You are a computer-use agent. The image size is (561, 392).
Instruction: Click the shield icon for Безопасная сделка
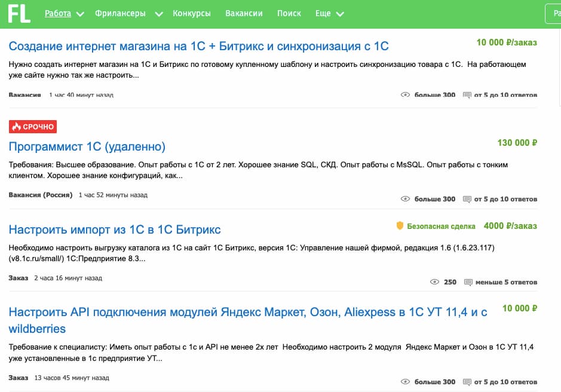click(x=400, y=226)
